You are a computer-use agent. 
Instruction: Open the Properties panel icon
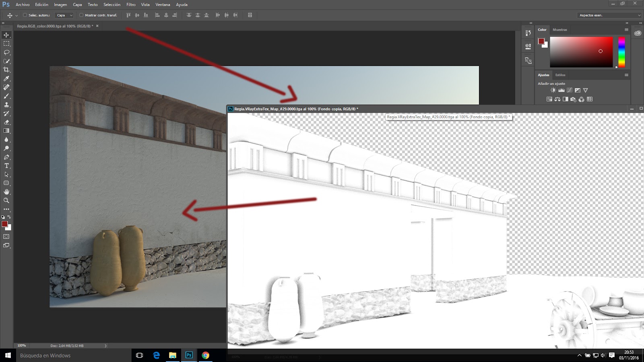528,47
